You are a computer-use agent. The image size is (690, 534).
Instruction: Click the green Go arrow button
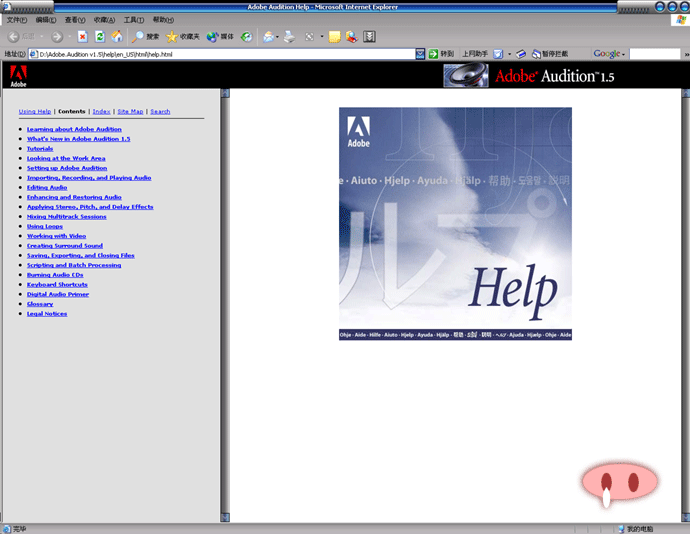pos(433,54)
